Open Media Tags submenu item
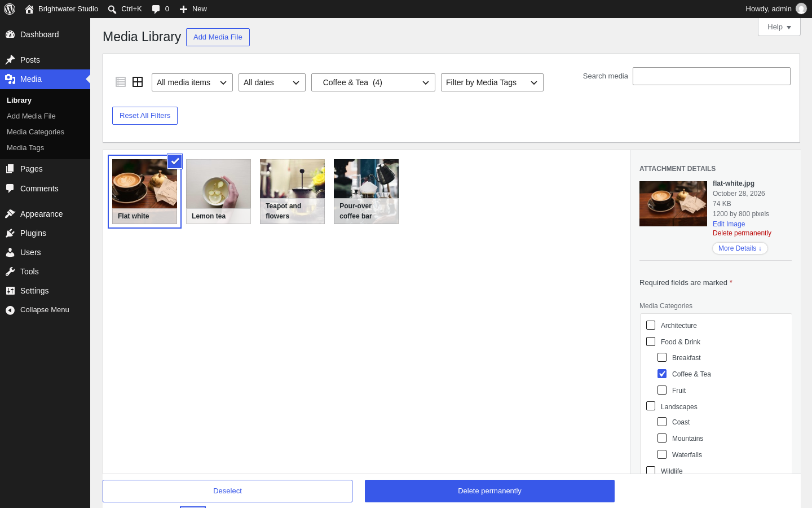The width and height of the screenshot is (812, 508). (25, 148)
